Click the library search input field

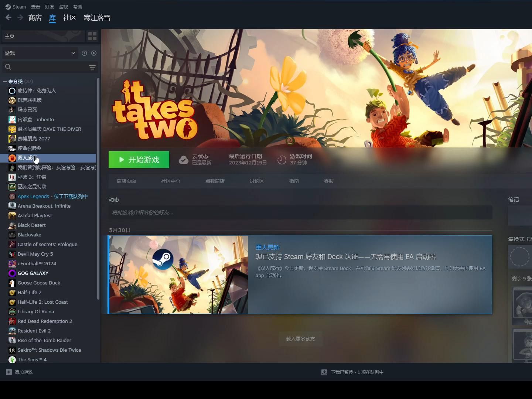(x=50, y=67)
